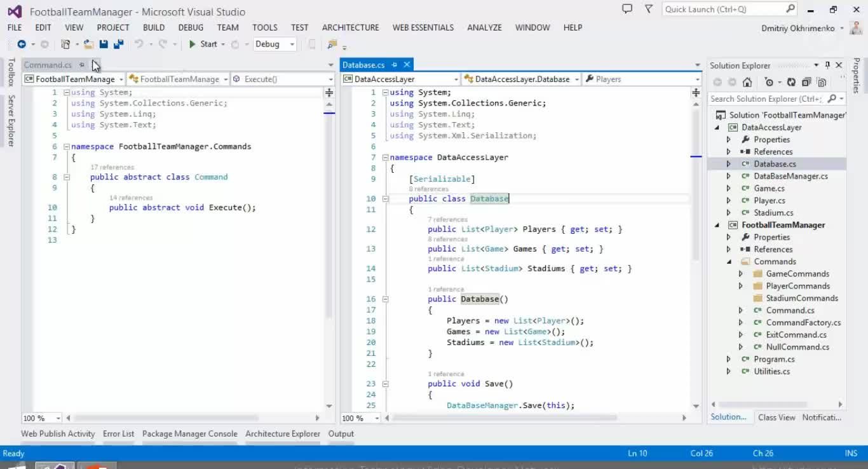Collapse the Database class outline block

(385, 199)
